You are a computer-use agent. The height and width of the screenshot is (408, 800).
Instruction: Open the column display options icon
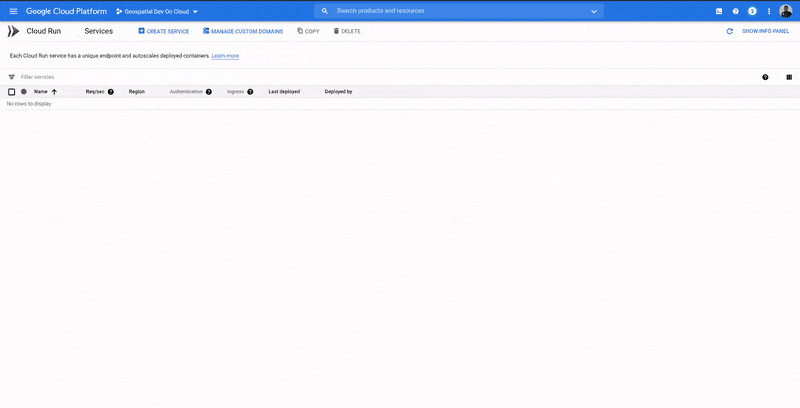point(789,77)
